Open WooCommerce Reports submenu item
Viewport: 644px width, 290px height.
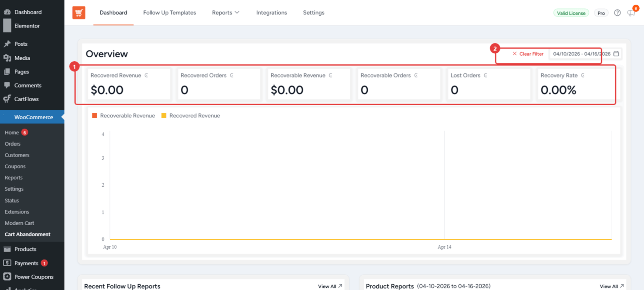[x=14, y=178]
